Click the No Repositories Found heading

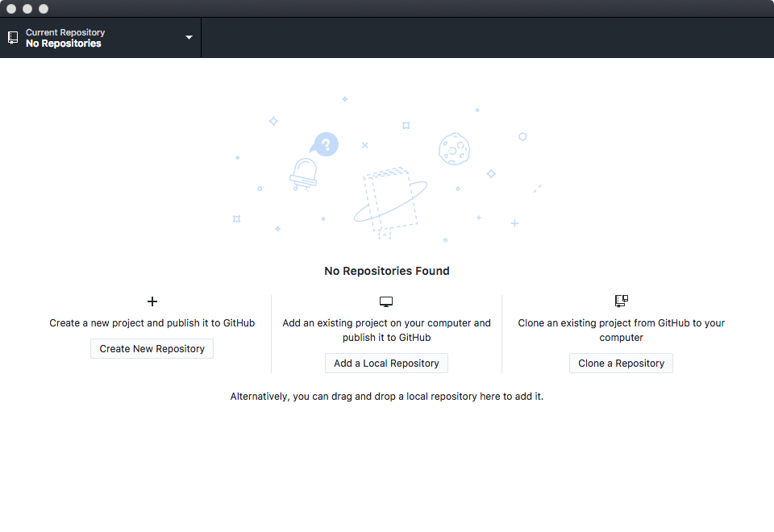[x=387, y=271]
